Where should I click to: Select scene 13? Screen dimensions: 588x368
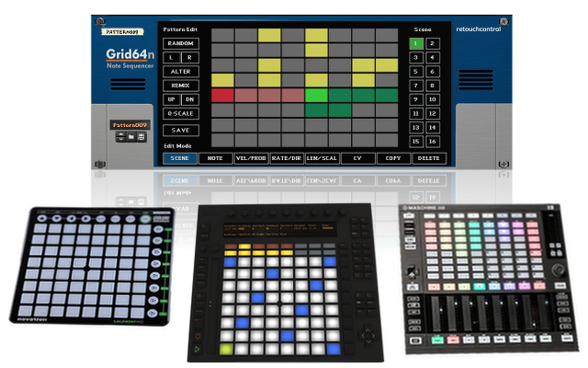(x=416, y=128)
